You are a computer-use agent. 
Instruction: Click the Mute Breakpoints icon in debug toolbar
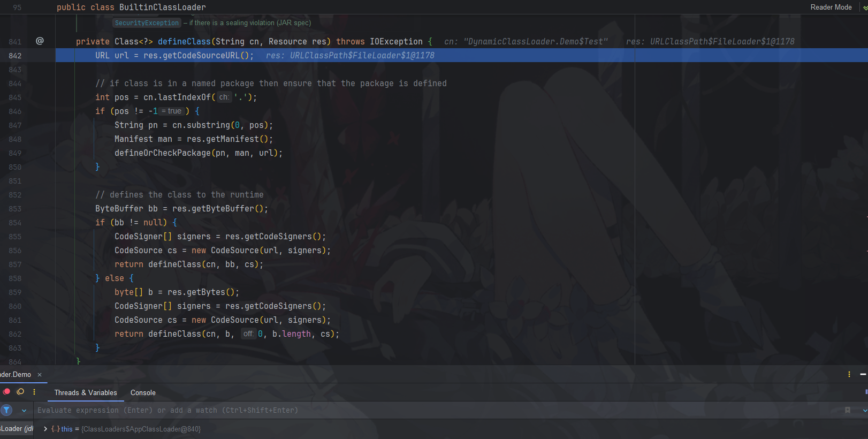20,392
